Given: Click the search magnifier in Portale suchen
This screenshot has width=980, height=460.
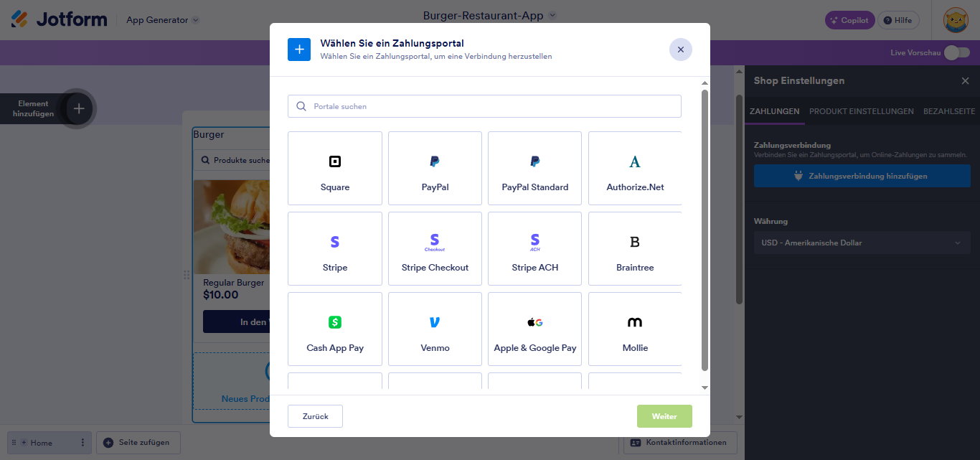Looking at the screenshot, I should (301, 106).
